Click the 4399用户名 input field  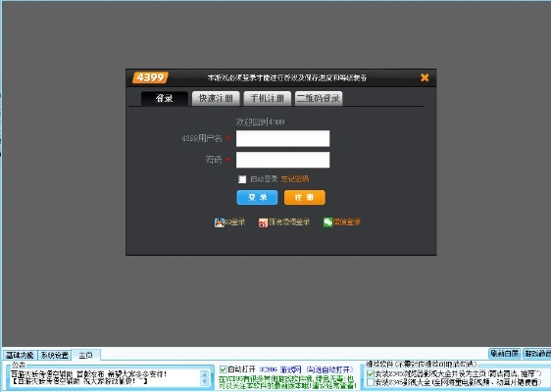(x=283, y=138)
